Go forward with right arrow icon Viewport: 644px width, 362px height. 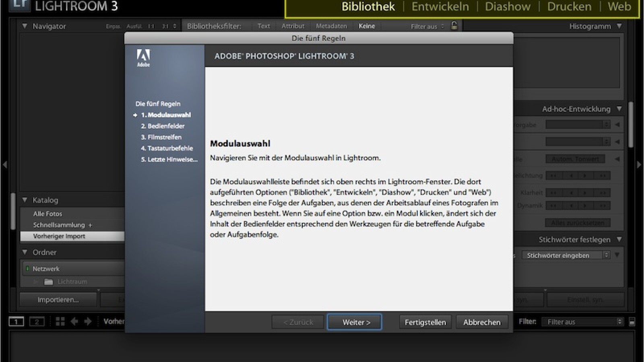click(x=88, y=321)
